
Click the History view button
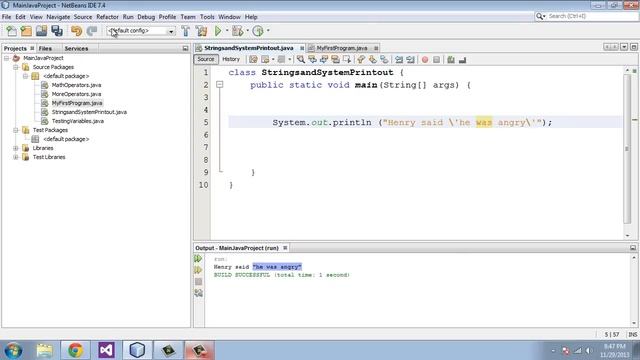click(231, 59)
